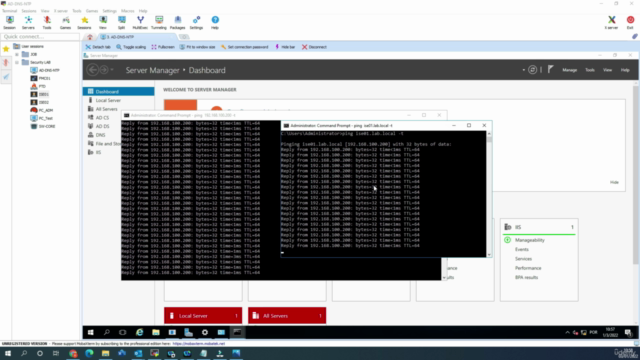This screenshot has width=640, height=360.
Task: Go to the home tab icon
Action: tap(90, 37)
